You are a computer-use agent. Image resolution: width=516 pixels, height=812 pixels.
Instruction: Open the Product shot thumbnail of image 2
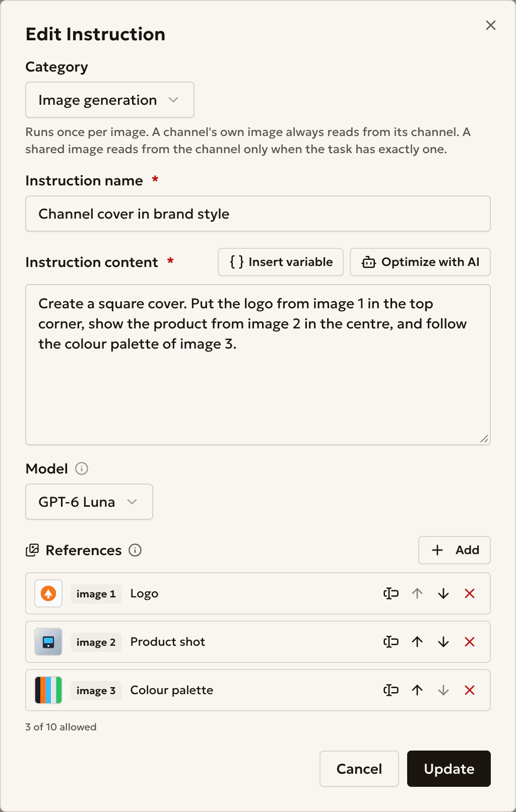click(x=48, y=642)
